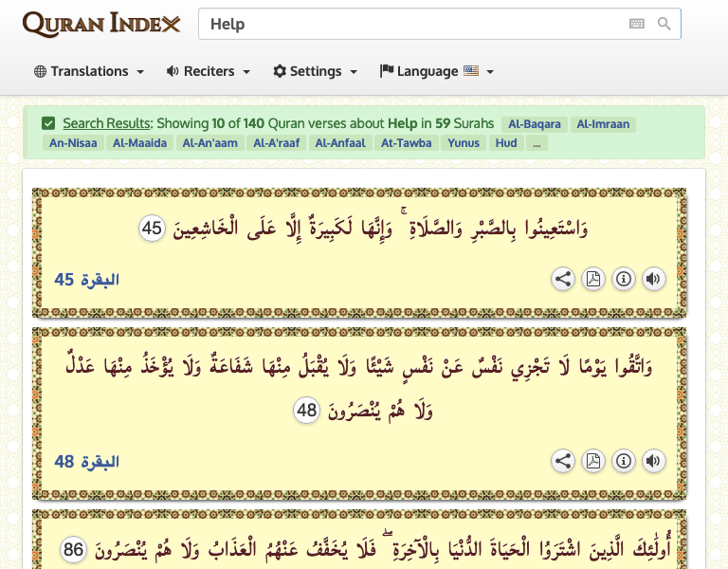The image size is (728, 569).
Task: Click the magnifier search icon
Action: pos(664,24)
